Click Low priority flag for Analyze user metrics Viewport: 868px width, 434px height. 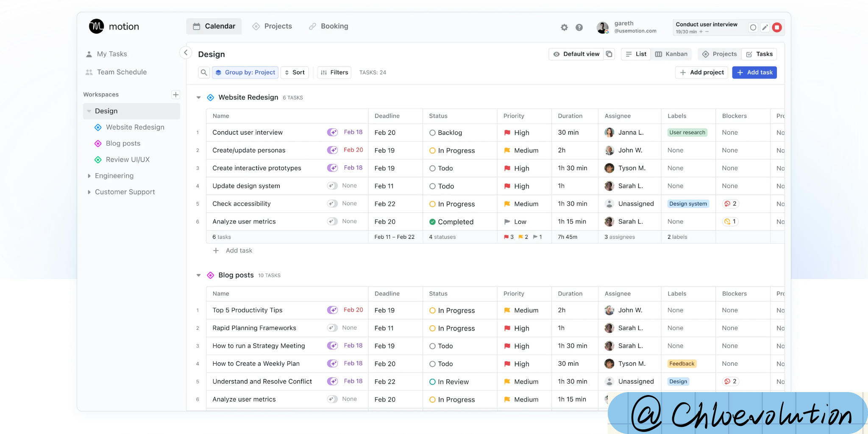[507, 221]
